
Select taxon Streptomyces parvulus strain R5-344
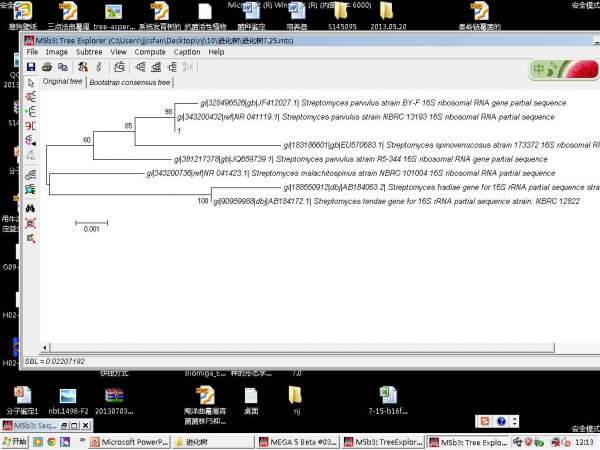click(x=360, y=159)
